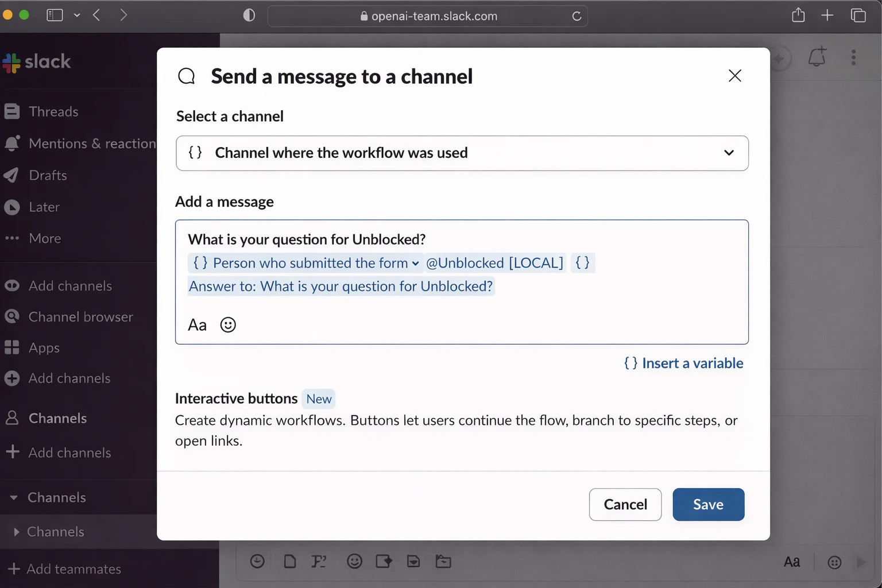882x588 pixels.
Task: Click the Insert a variable link
Action: click(683, 363)
